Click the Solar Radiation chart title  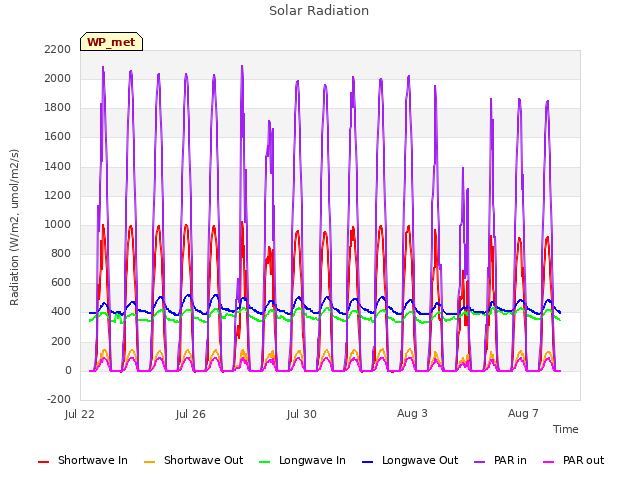point(319,11)
